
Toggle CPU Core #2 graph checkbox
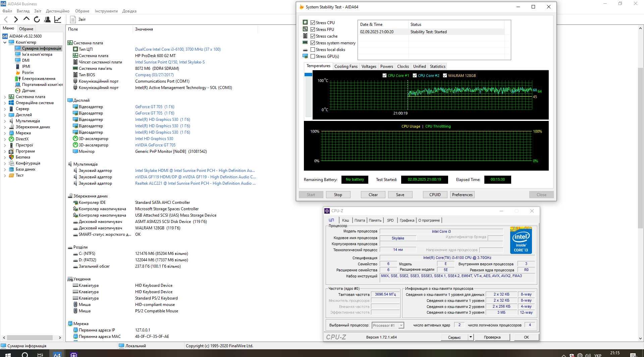(415, 76)
